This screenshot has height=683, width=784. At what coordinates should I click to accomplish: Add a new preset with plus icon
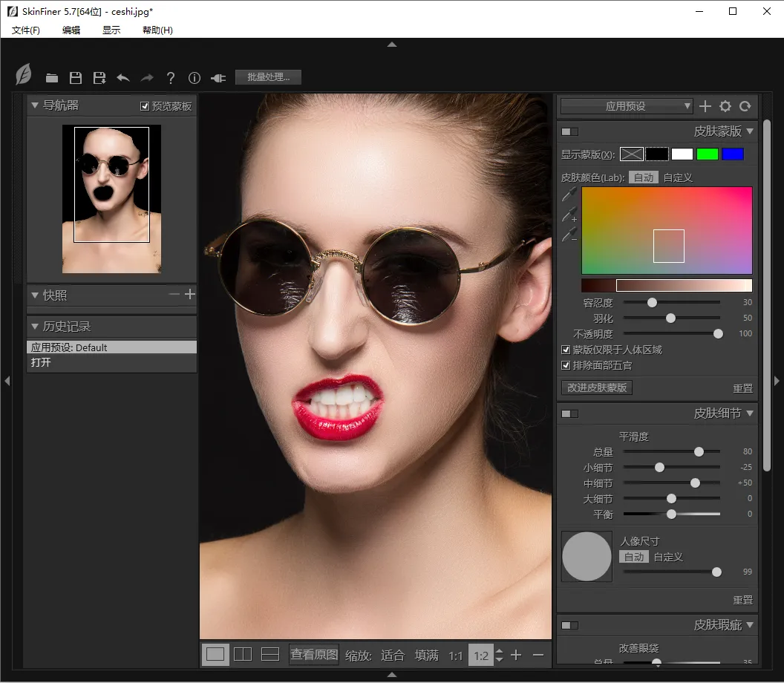pyautogui.click(x=705, y=106)
